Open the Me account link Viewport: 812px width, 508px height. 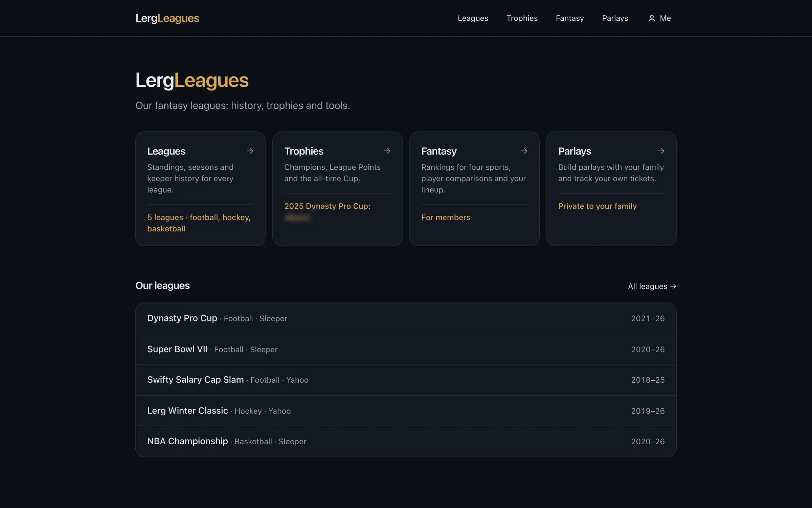point(659,18)
